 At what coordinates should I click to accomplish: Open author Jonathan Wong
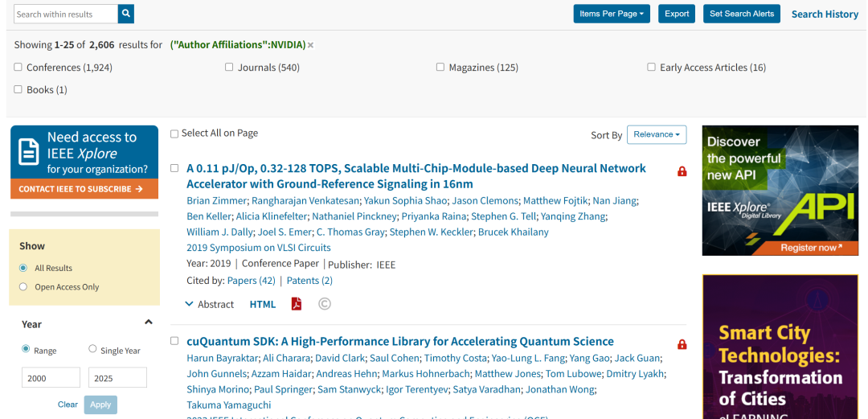pos(559,389)
